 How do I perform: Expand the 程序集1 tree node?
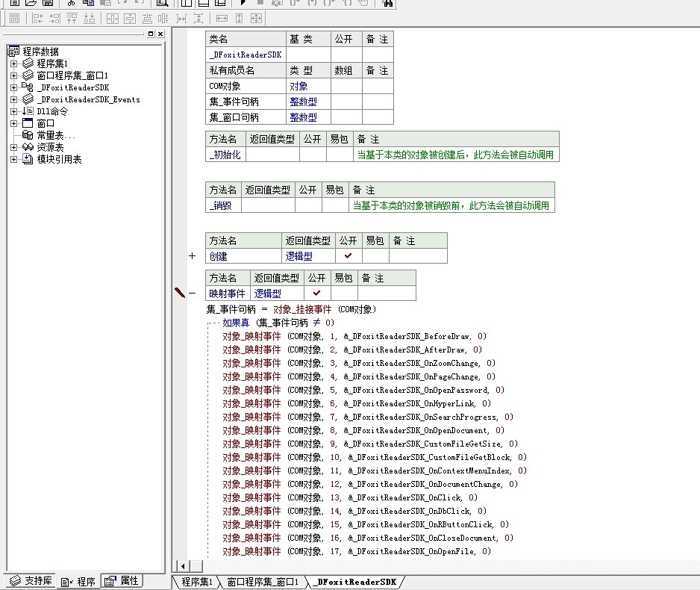pyautogui.click(x=13, y=64)
